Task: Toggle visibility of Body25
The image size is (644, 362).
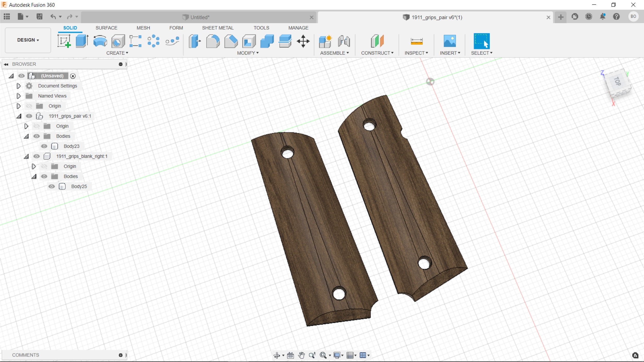Action: point(52,186)
